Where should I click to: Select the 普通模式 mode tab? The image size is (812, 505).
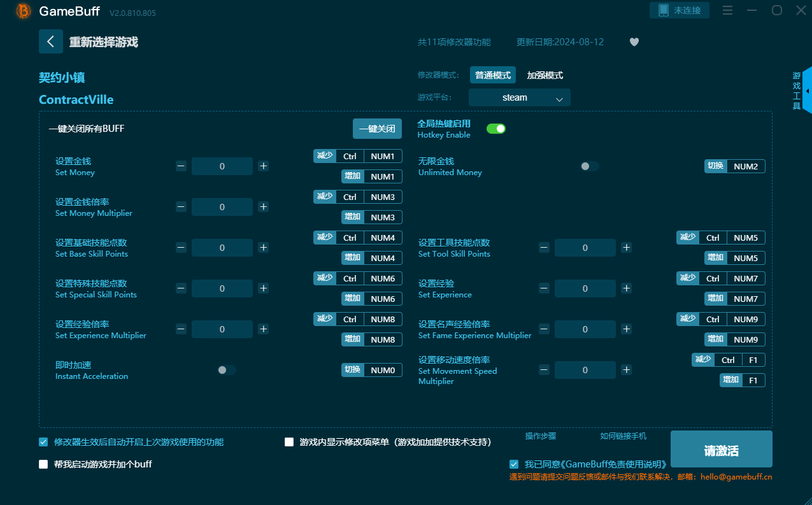pos(493,75)
